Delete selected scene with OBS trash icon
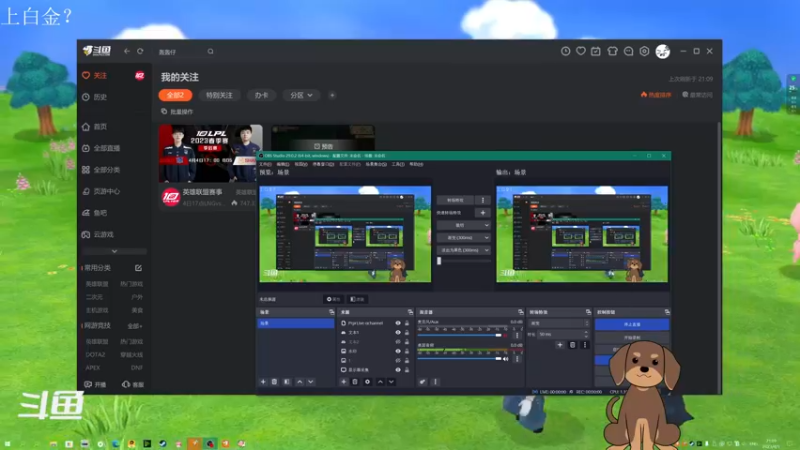The image size is (800, 450). [274, 382]
